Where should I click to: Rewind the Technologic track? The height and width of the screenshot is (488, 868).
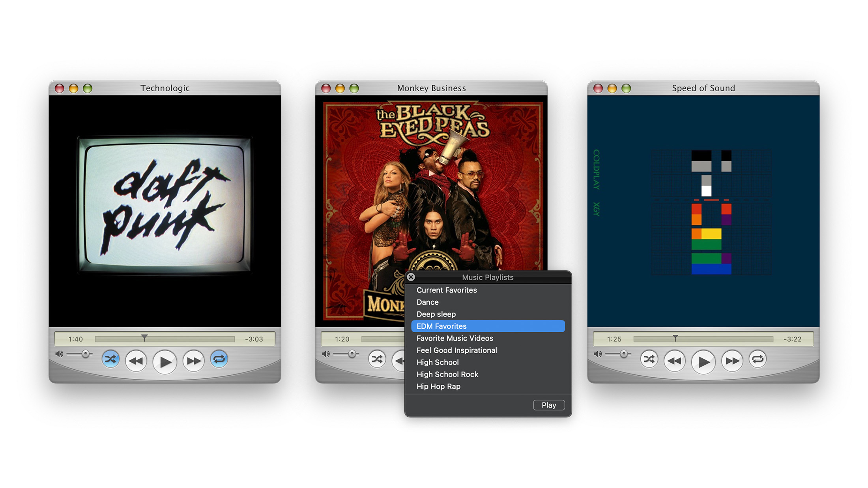(136, 361)
